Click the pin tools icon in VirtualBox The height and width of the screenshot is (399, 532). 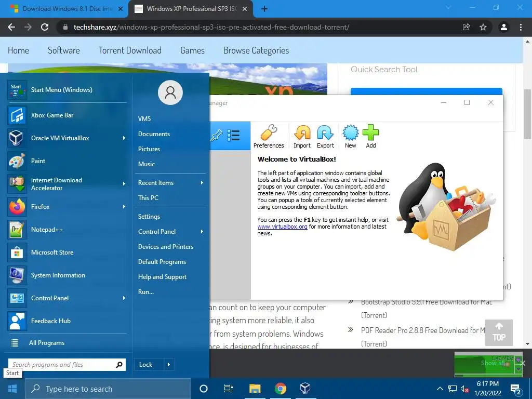point(216,136)
